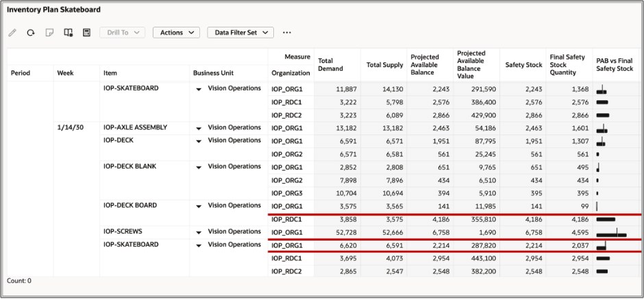Collapse Vision Operations for IOP-AXLE ASSEMBLY
This screenshot has height=299, width=644.
pos(199,128)
